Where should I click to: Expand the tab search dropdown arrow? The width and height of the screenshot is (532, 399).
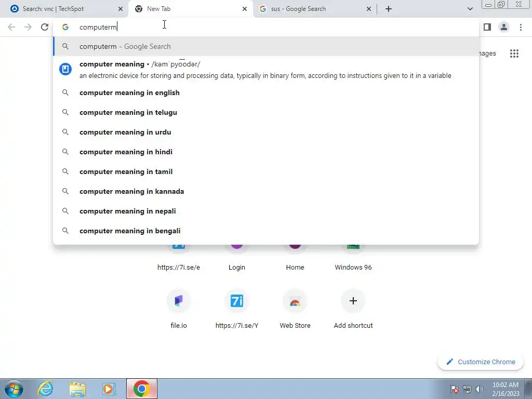pyautogui.click(x=470, y=9)
